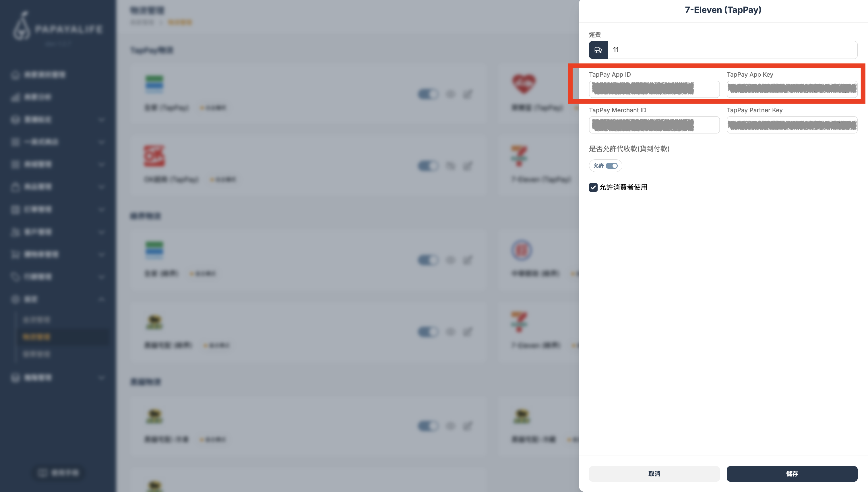Image resolution: width=868 pixels, height=492 pixels.
Task: Open the edit pencil for OK (TapPay) row
Action: click(468, 166)
